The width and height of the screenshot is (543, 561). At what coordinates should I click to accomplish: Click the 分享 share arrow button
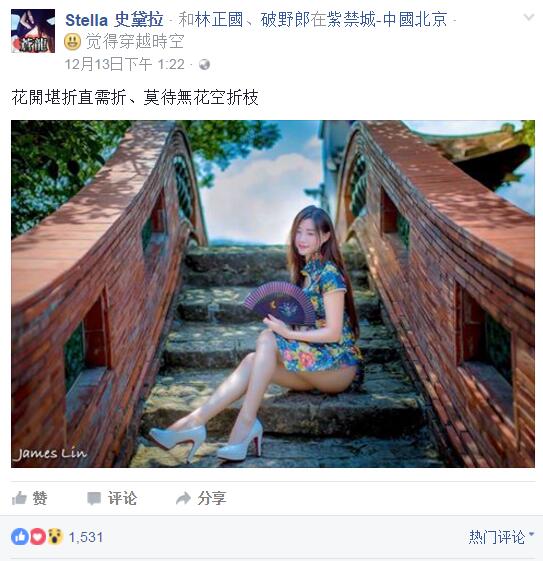coord(201,498)
